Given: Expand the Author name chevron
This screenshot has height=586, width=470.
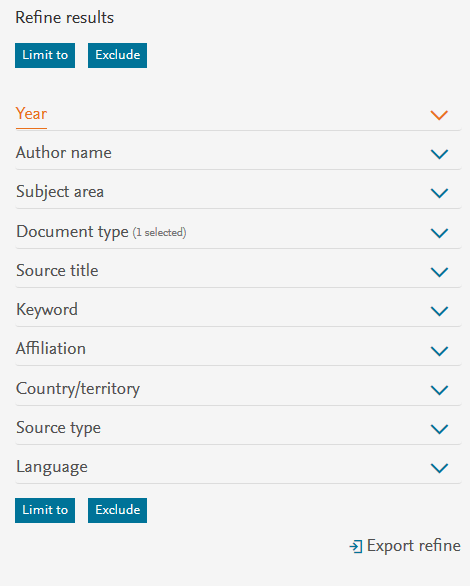Looking at the screenshot, I should 439,154.
